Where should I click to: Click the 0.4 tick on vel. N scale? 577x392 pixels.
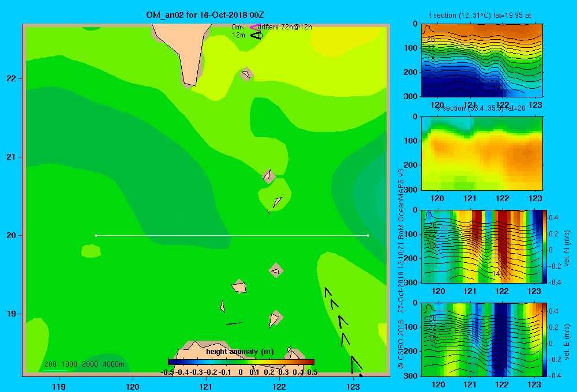coord(553,218)
